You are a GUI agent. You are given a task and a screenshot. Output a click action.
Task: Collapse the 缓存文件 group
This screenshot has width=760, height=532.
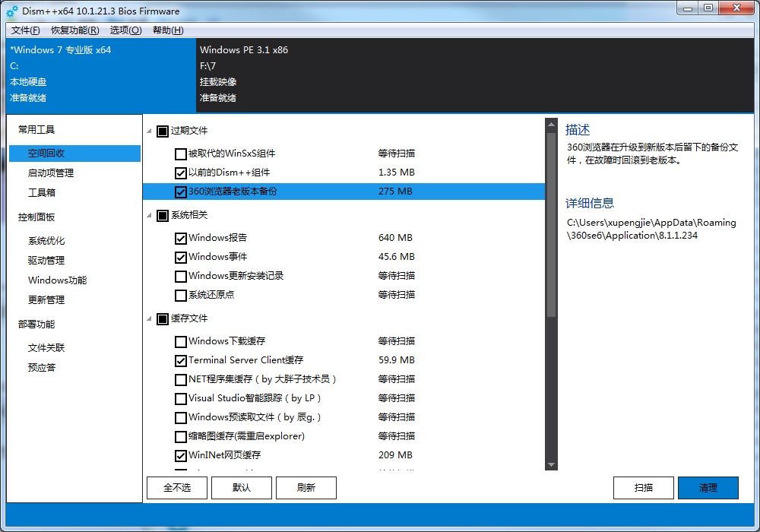(x=149, y=319)
